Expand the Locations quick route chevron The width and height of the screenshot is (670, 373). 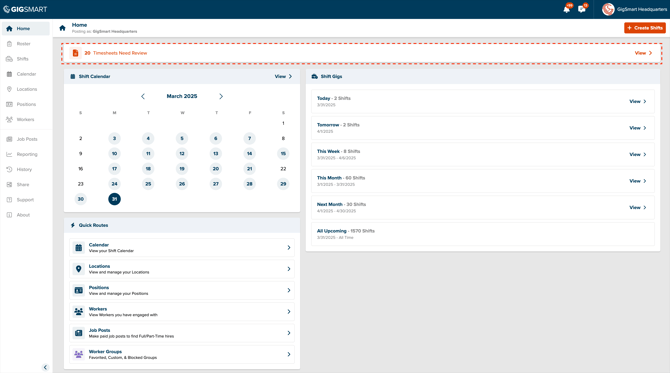[x=289, y=269]
